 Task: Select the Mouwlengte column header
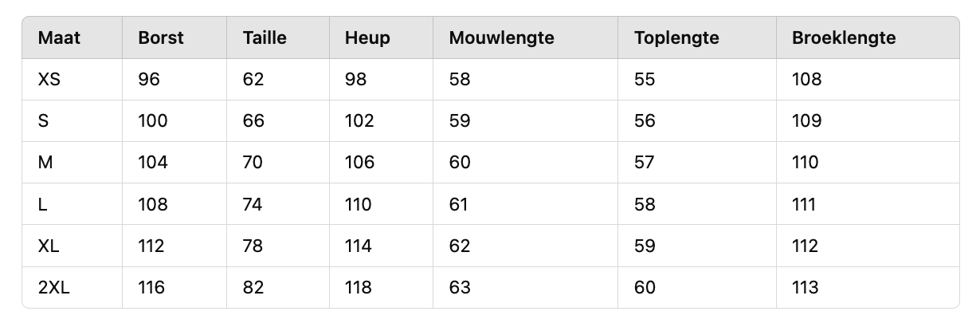coord(501,38)
